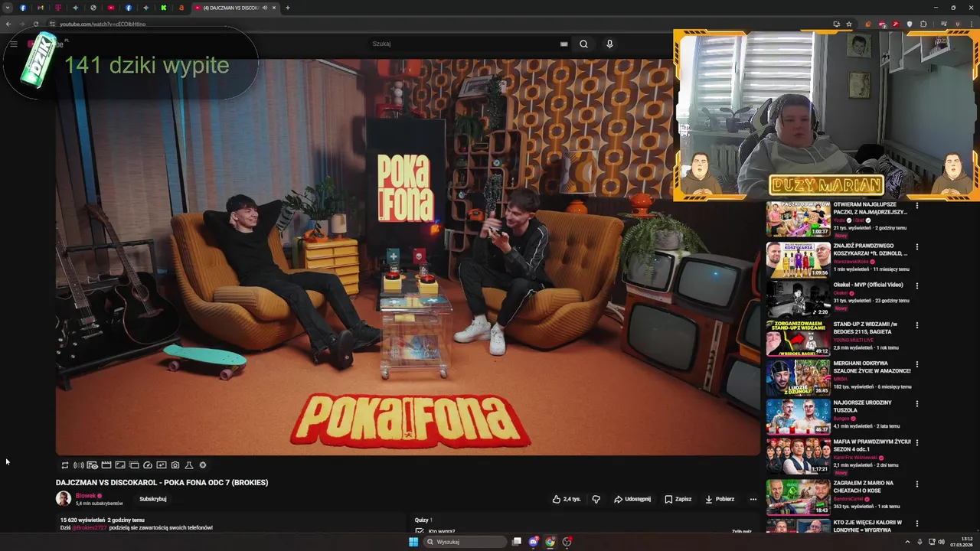Mute the tab via speaker icon

tap(265, 8)
